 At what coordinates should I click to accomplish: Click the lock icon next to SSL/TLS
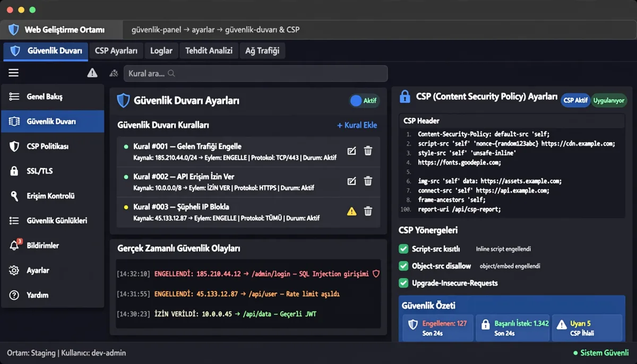[x=14, y=171]
